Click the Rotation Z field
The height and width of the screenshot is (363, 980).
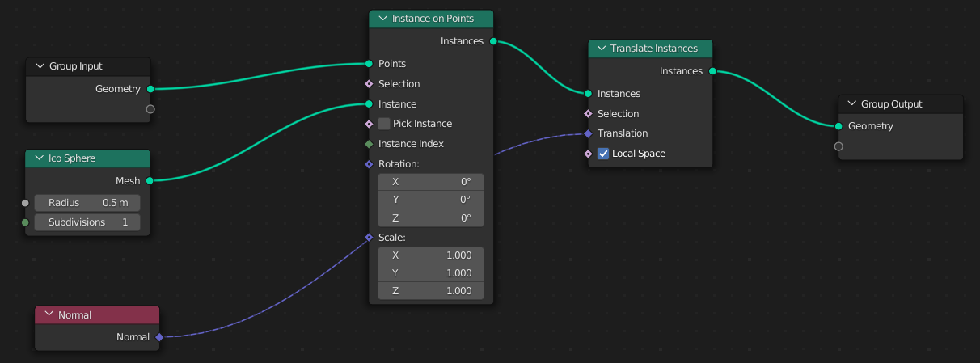(431, 218)
